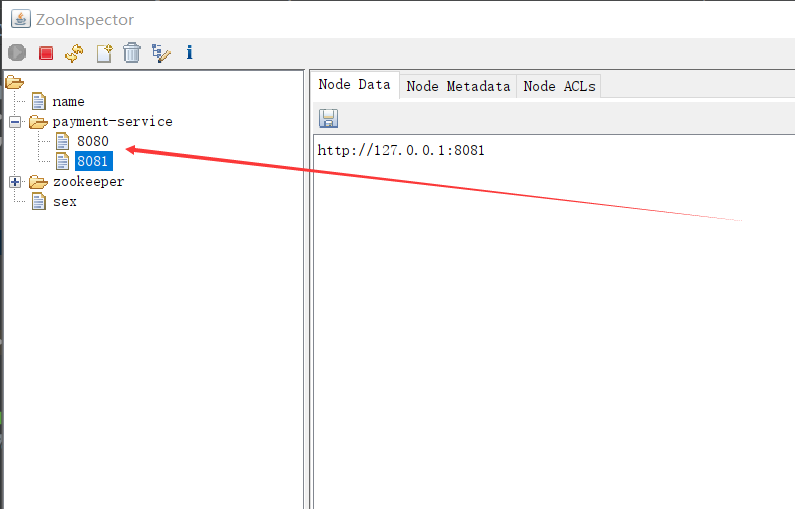Click the file icon beside sex

39,201
